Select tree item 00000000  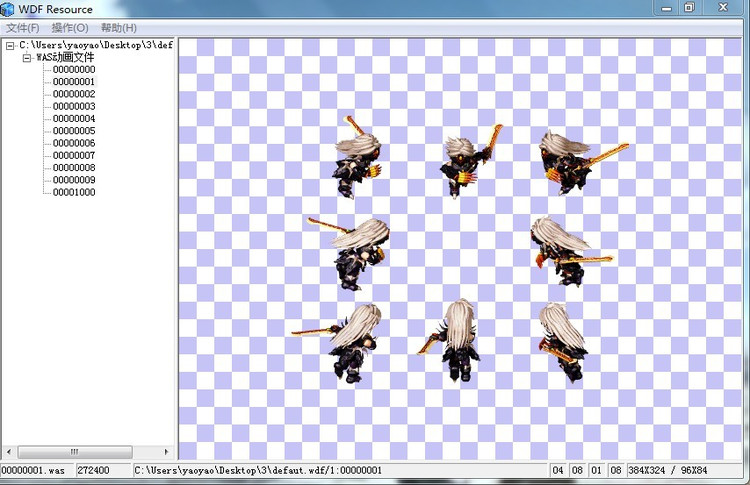click(74, 70)
